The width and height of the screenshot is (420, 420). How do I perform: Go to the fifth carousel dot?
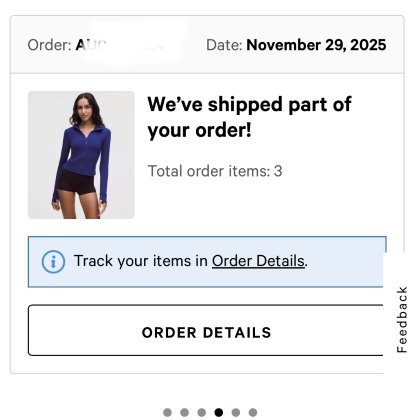pos(236,412)
